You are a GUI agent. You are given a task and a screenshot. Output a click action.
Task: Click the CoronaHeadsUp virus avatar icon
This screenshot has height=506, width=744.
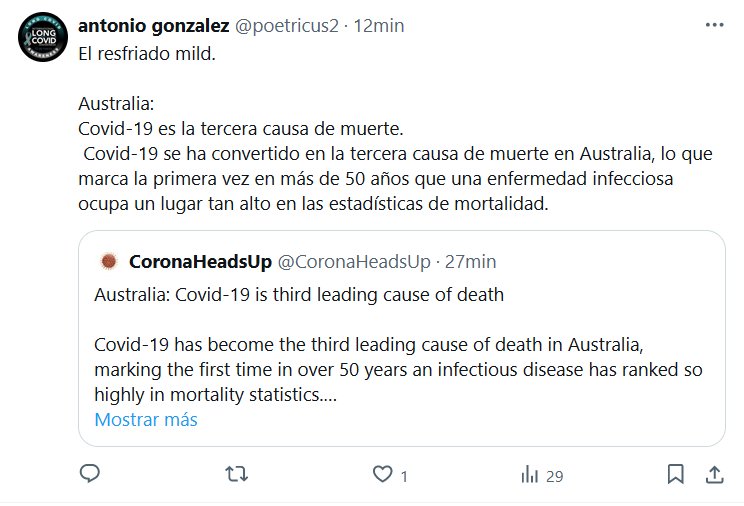[108, 262]
